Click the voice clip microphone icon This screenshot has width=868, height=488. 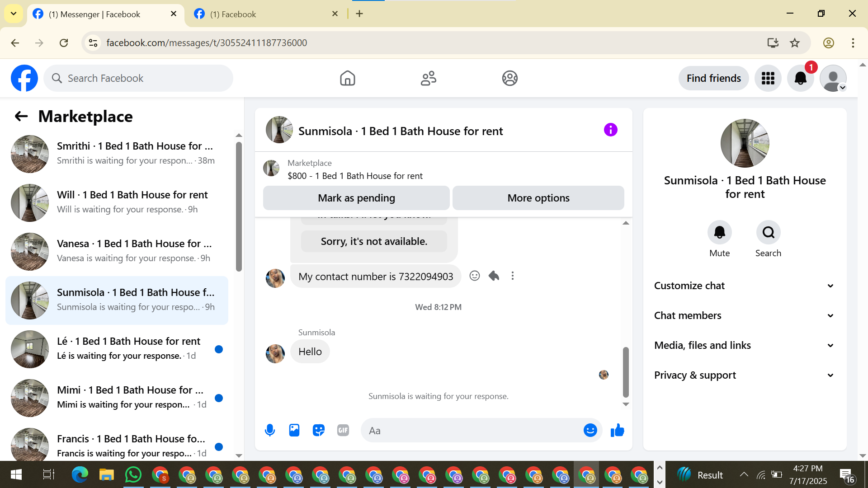point(270,430)
